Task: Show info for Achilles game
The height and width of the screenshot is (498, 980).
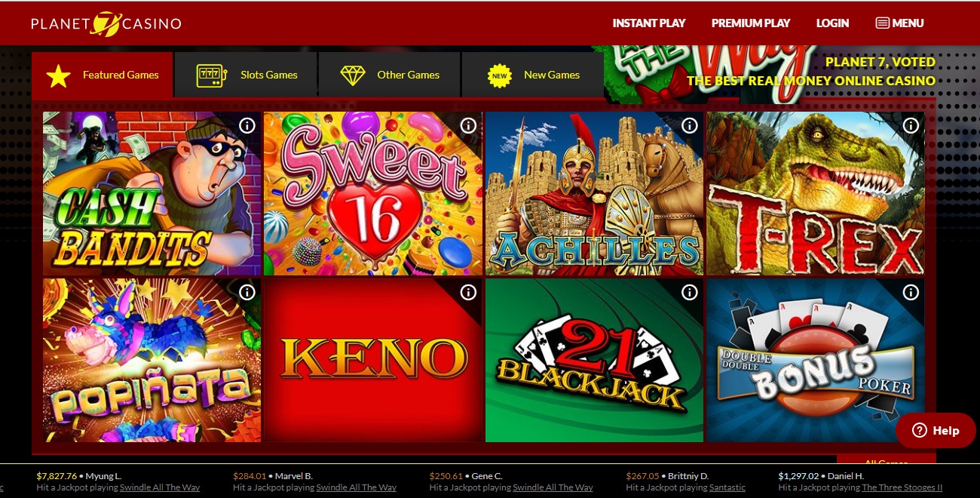Action: click(x=690, y=125)
